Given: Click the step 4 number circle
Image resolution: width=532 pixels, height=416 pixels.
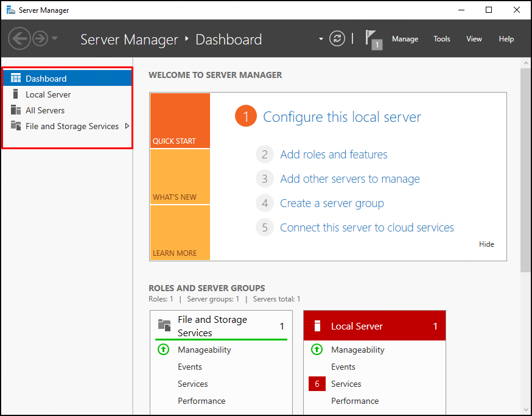Looking at the screenshot, I should pos(265,203).
